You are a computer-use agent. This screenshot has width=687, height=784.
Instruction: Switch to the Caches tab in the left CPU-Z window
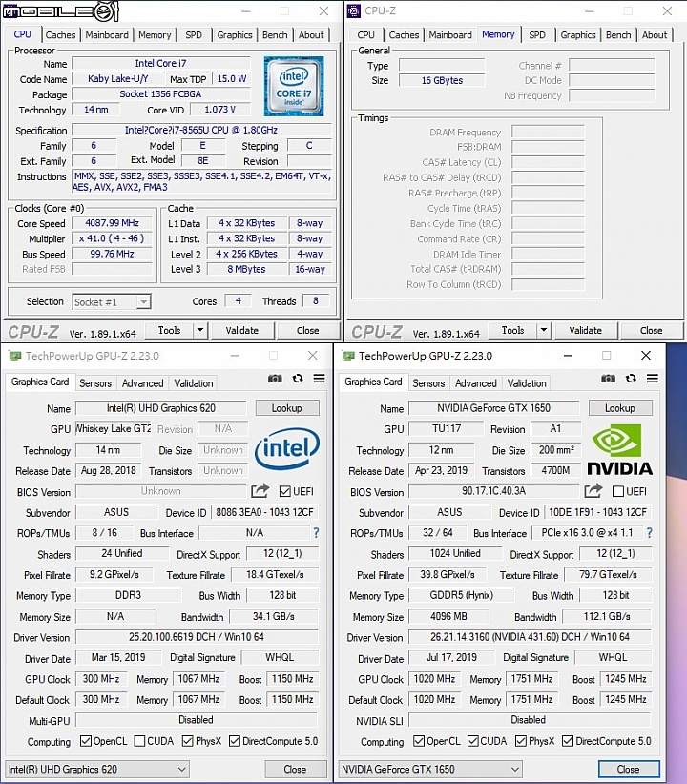click(60, 35)
